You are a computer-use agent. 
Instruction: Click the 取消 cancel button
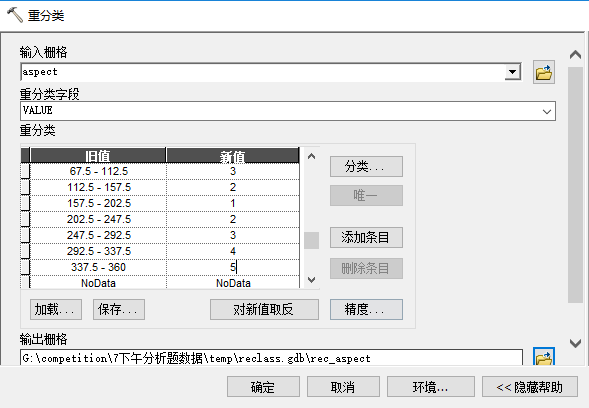coord(343,387)
